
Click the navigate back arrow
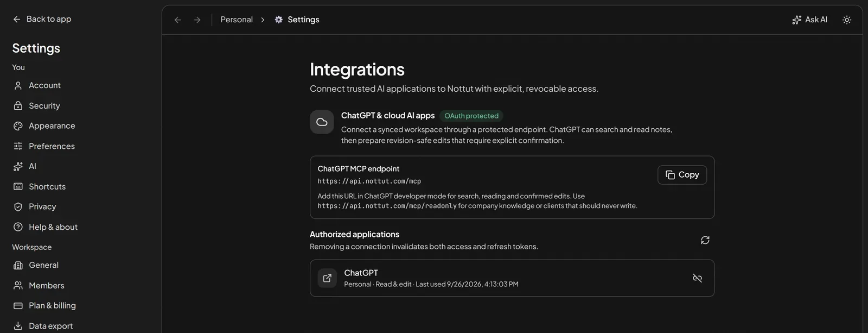coord(177,20)
